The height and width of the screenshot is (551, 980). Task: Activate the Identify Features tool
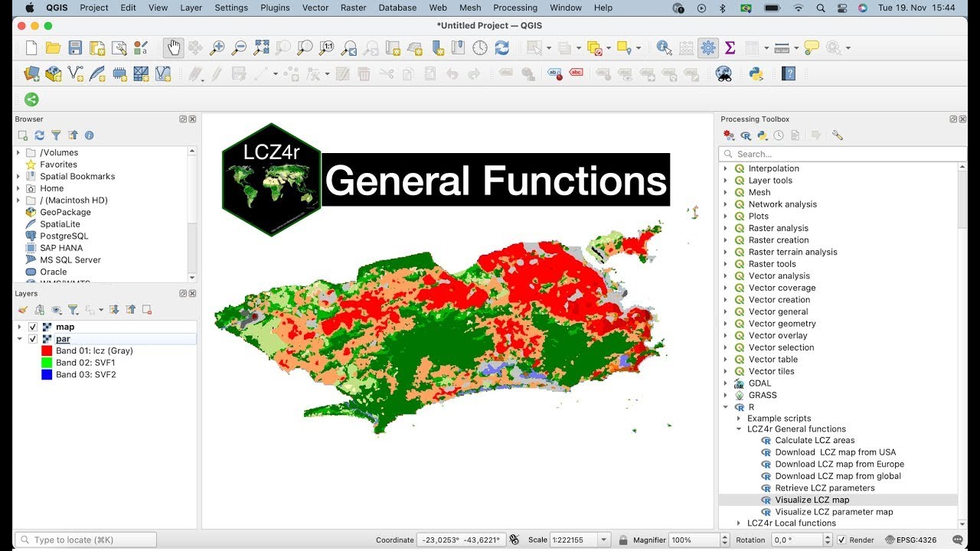pyautogui.click(x=665, y=48)
